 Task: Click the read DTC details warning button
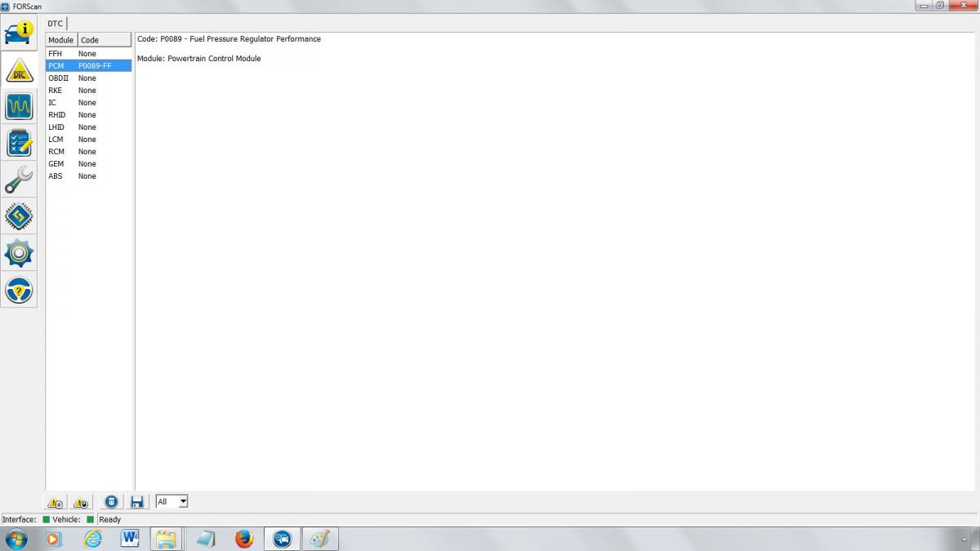[x=55, y=502]
